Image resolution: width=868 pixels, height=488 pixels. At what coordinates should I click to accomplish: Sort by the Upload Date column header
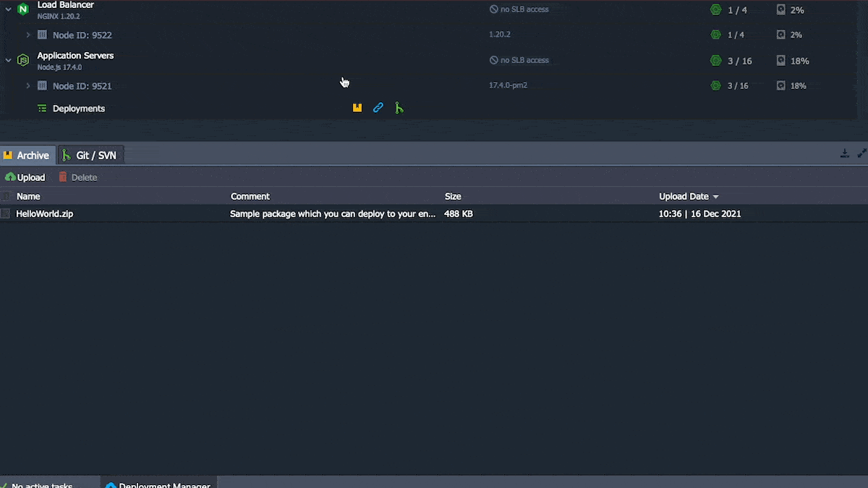[x=684, y=196]
